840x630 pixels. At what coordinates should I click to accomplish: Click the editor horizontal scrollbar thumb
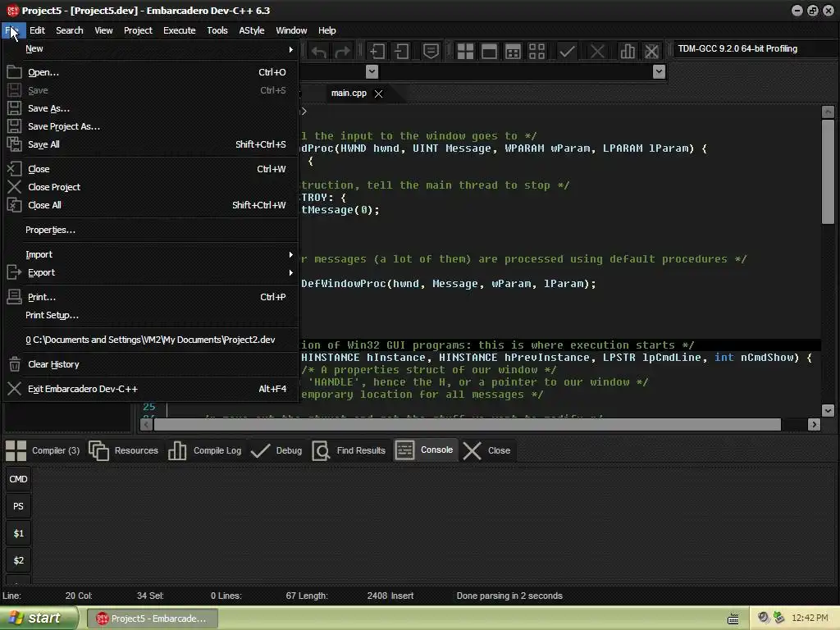(467, 425)
